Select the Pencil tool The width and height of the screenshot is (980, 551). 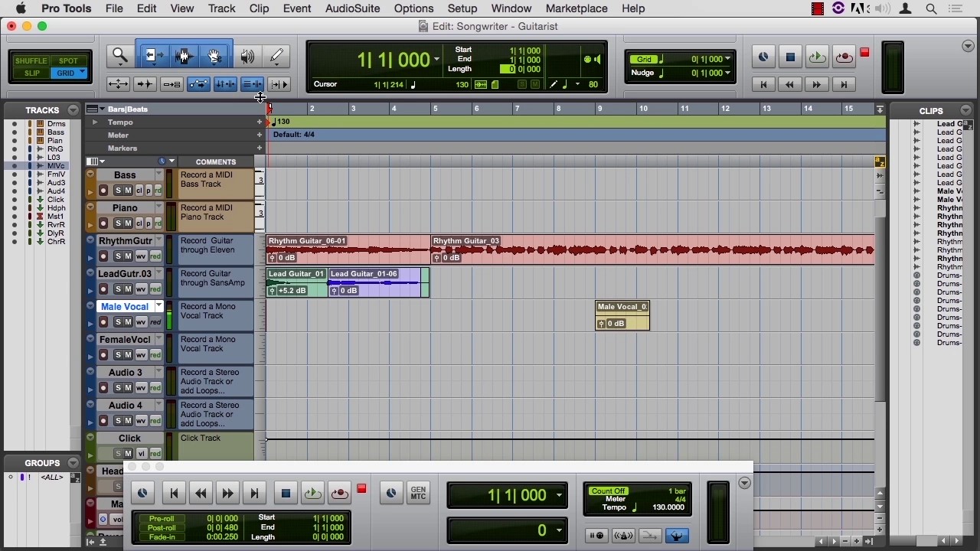pyautogui.click(x=276, y=56)
